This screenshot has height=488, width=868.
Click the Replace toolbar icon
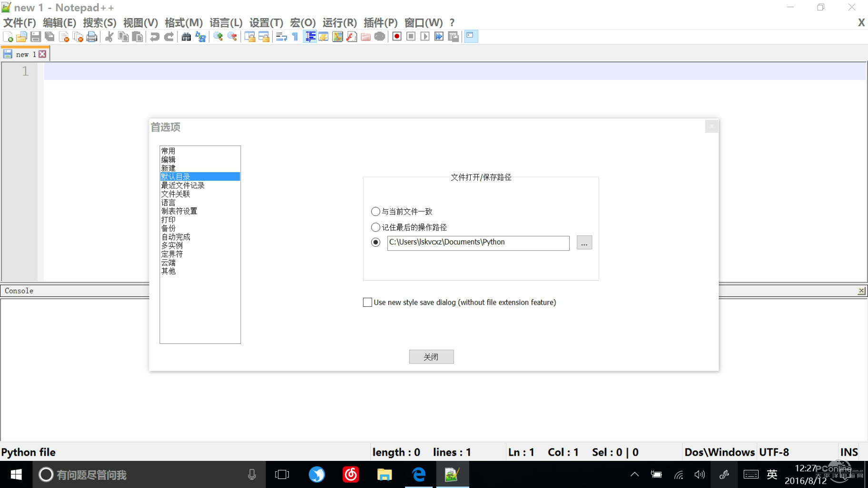pos(200,37)
